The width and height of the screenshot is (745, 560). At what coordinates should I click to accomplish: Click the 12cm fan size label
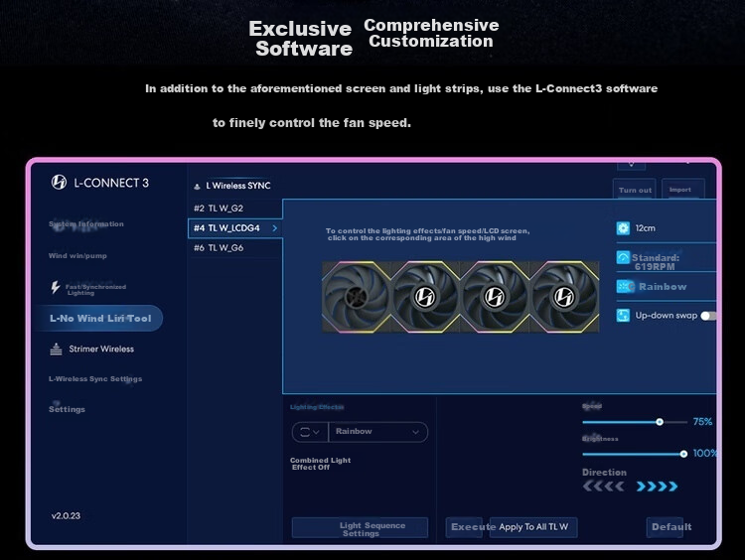pos(646,228)
